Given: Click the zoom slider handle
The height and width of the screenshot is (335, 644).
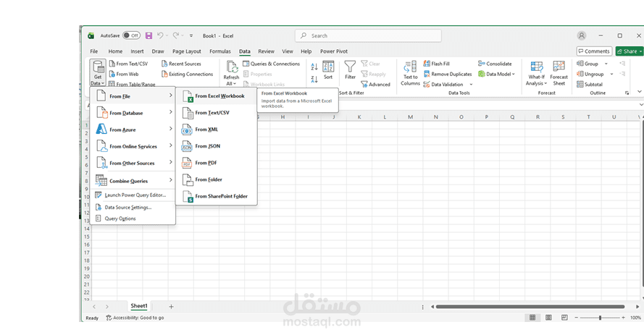Looking at the screenshot, I should (600, 318).
